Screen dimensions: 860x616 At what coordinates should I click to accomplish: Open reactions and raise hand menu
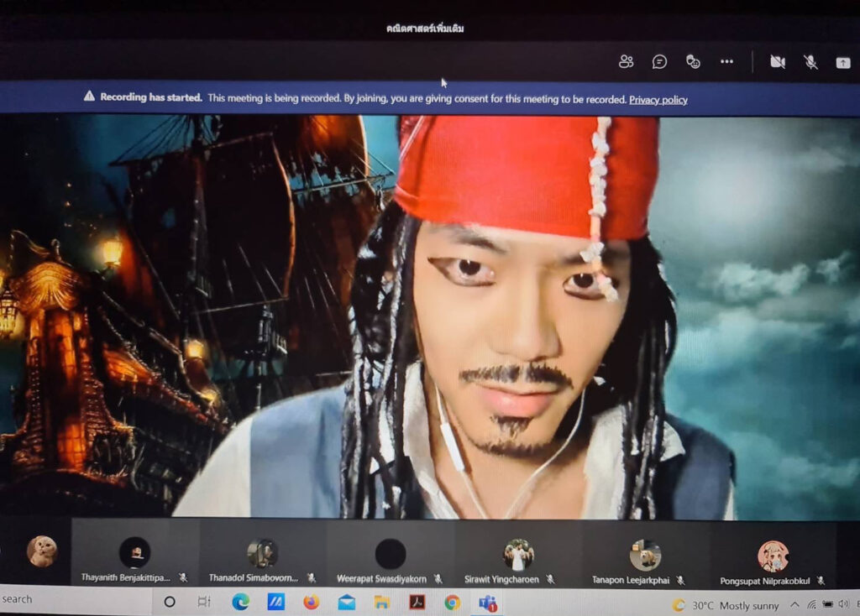point(693,61)
